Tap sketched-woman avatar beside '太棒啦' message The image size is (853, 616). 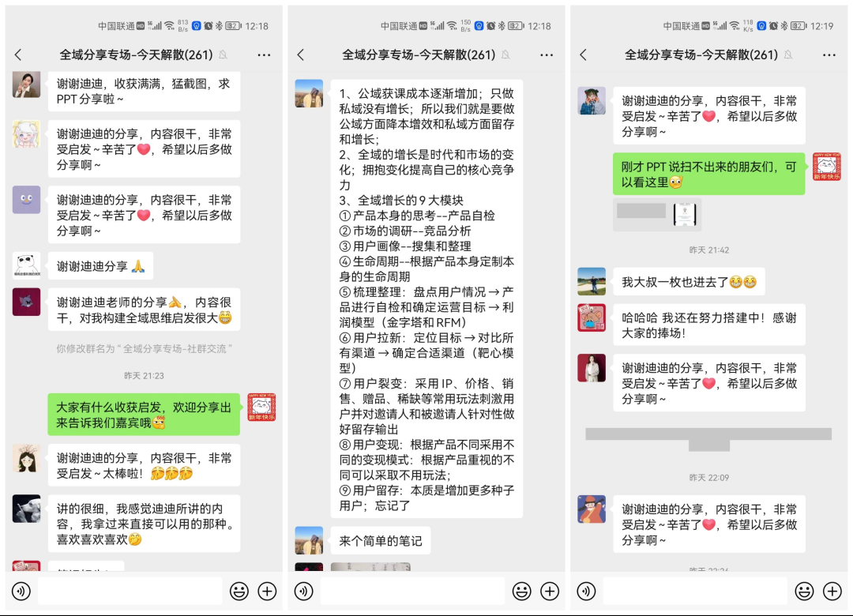click(x=26, y=457)
